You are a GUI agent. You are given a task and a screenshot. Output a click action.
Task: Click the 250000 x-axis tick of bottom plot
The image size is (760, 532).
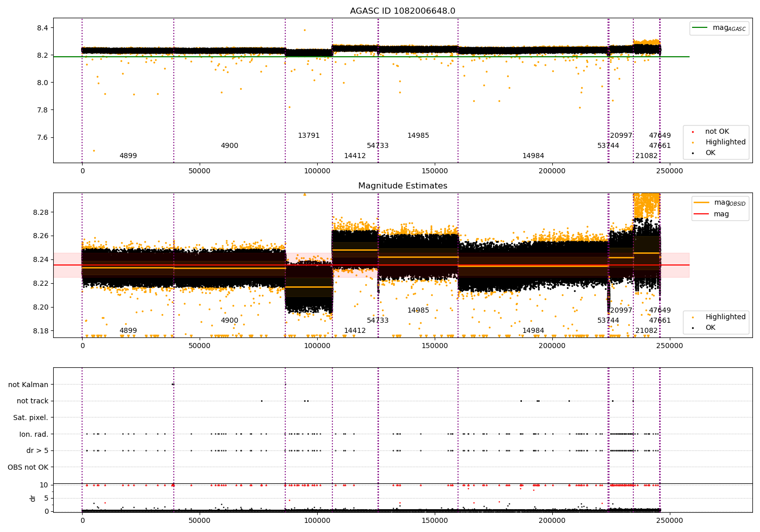point(669,520)
